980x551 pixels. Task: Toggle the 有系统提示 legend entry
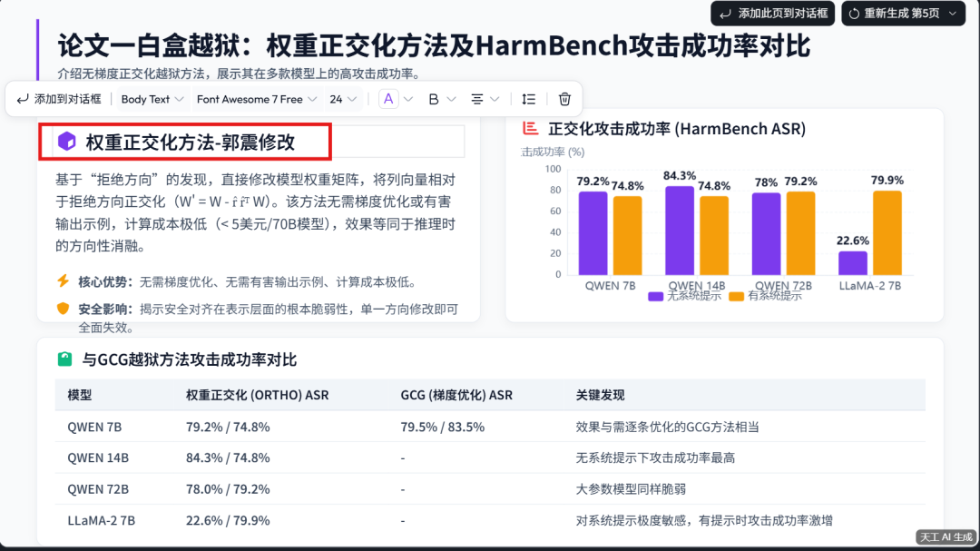pos(765,296)
